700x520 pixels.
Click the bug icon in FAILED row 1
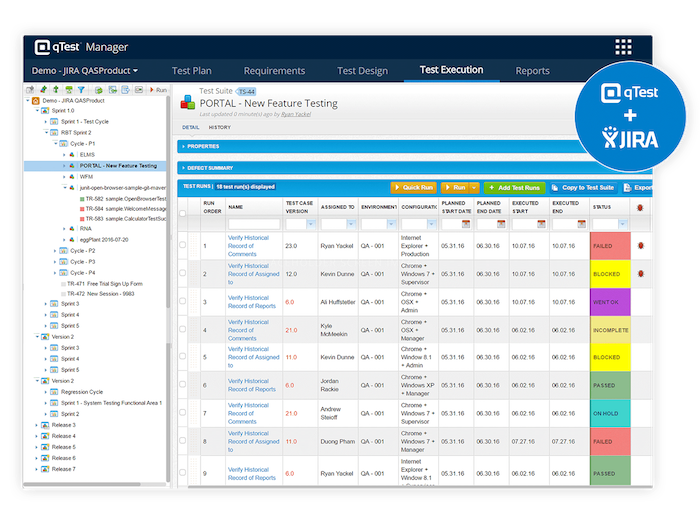[640, 243]
